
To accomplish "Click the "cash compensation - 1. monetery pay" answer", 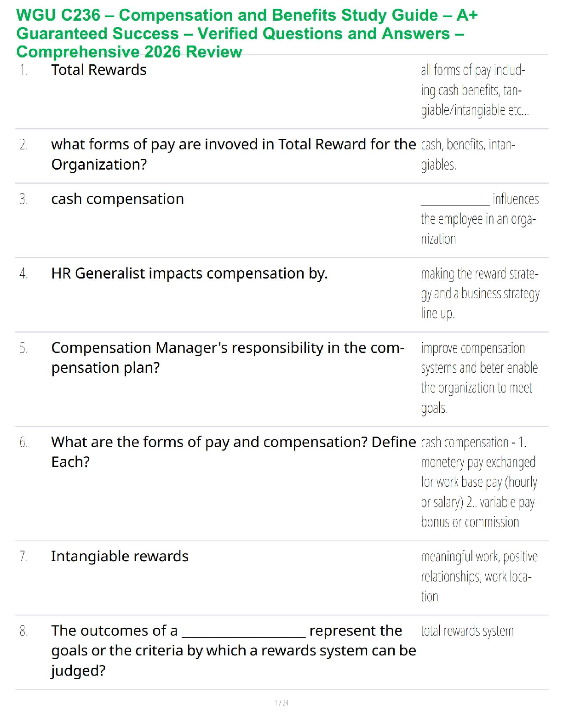I will coord(479,482).
